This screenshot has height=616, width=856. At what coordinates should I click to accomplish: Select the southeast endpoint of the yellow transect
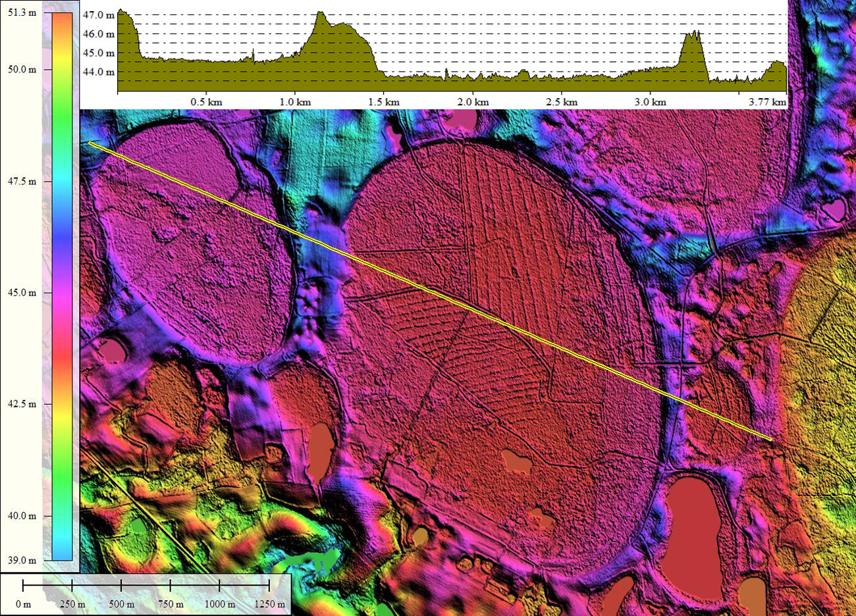pos(770,439)
